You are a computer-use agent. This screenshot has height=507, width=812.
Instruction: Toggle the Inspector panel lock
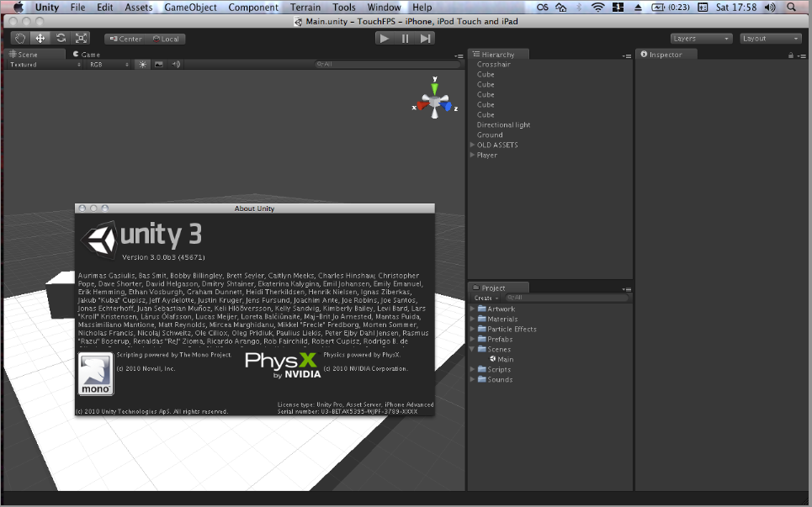click(788, 54)
